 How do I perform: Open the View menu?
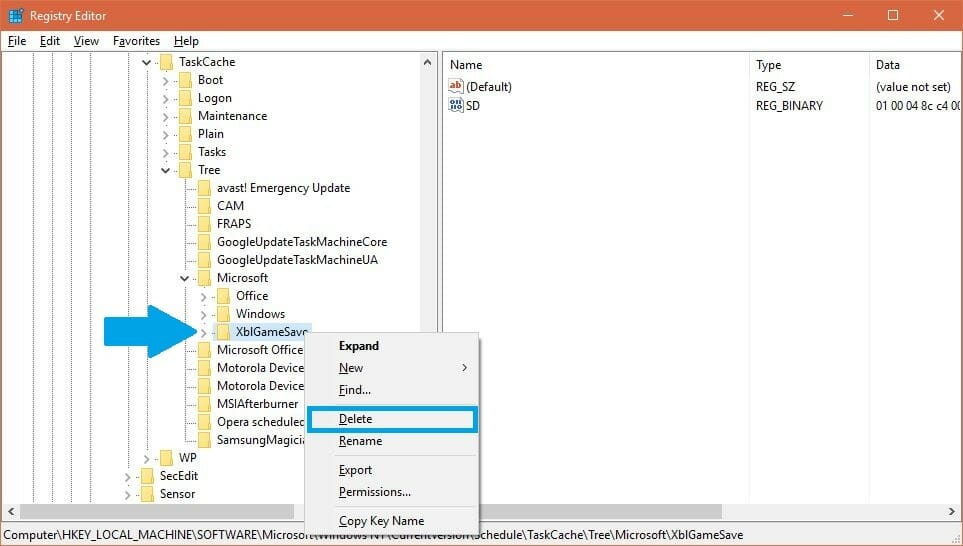(x=86, y=41)
